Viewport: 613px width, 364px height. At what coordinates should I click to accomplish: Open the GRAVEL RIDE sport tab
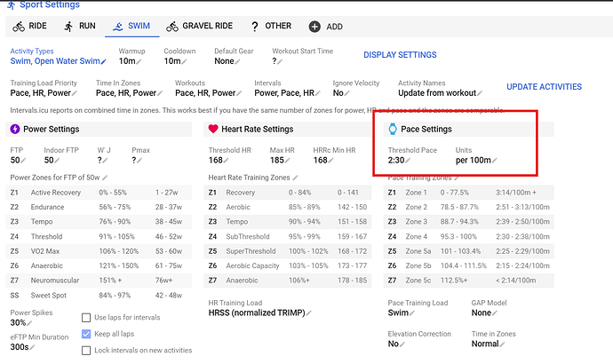pos(199,26)
